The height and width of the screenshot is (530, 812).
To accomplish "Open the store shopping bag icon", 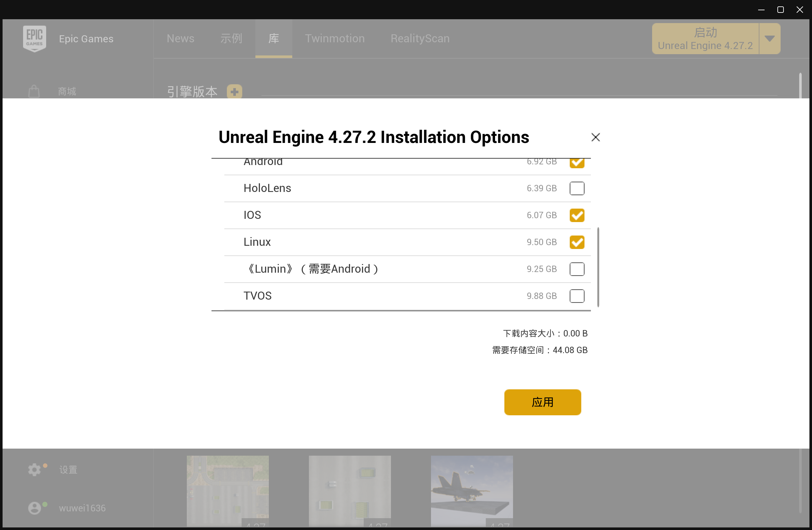I will (x=34, y=91).
